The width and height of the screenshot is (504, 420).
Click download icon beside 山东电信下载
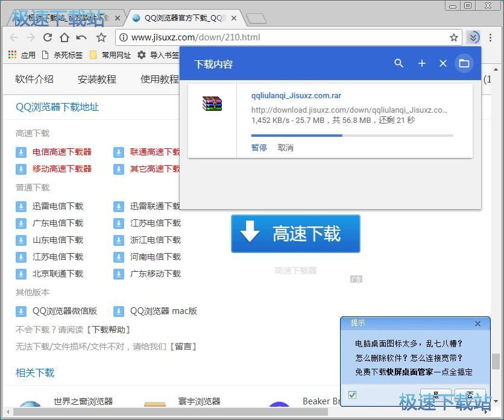coord(21,240)
